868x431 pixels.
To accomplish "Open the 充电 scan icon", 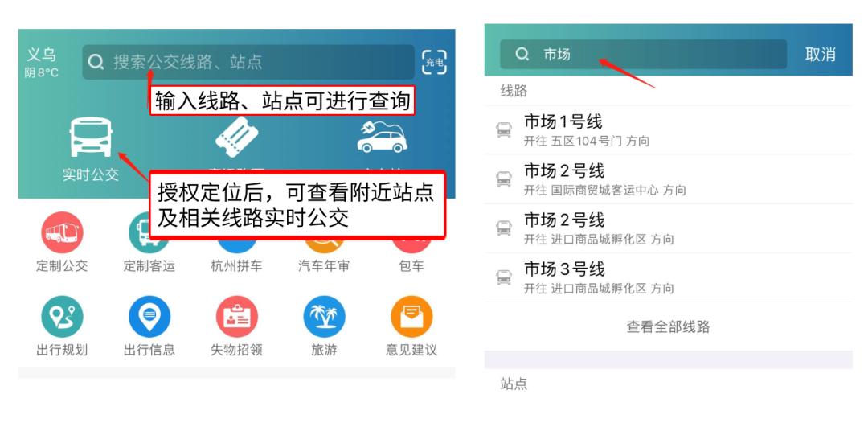I will coord(434,62).
